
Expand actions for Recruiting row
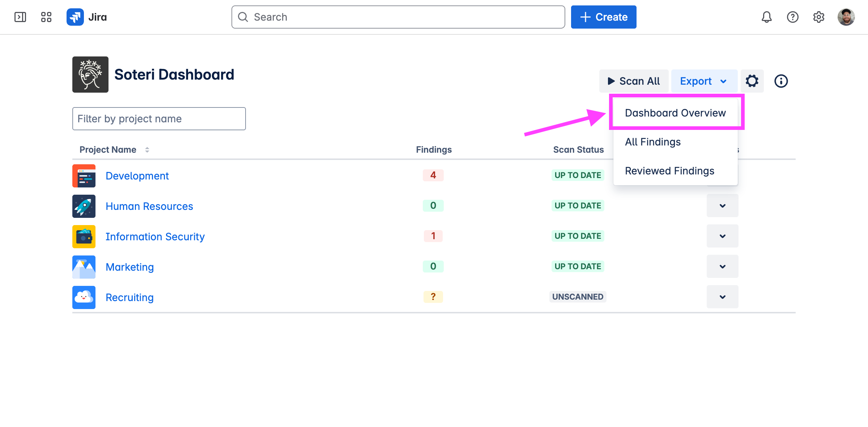click(x=722, y=297)
